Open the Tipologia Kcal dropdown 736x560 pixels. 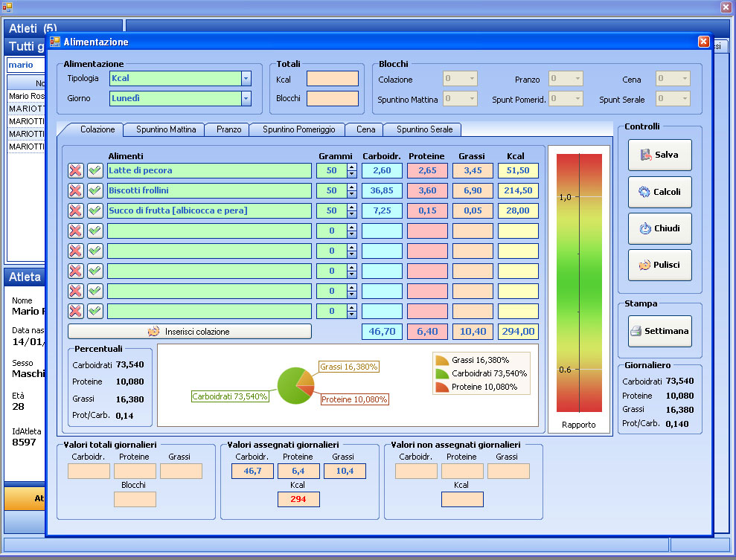click(246, 78)
